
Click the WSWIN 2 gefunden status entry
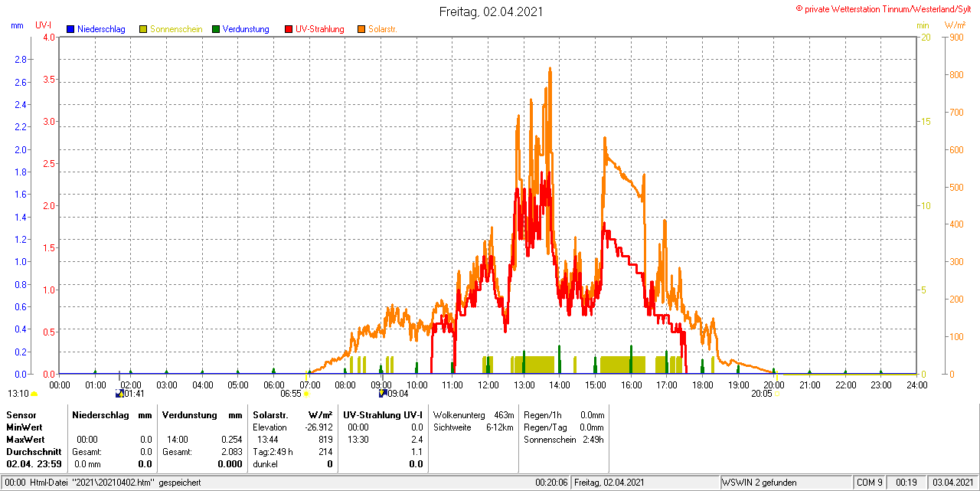click(759, 483)
